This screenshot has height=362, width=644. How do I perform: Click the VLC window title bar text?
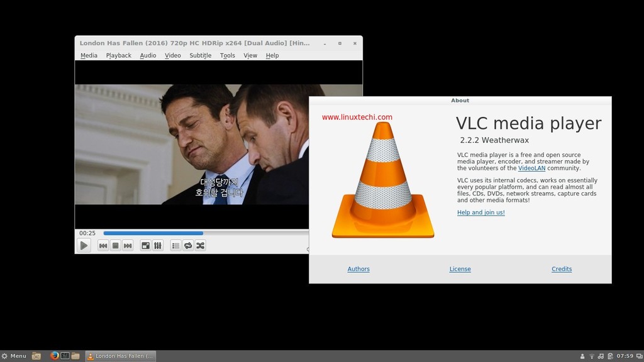tap(195, 43)
